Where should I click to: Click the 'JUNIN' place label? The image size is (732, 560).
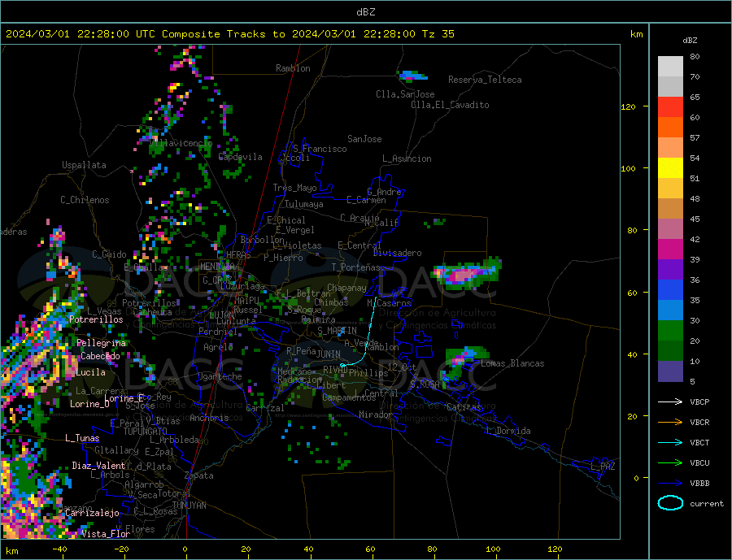pyautogui.click(x=329, y=354)
